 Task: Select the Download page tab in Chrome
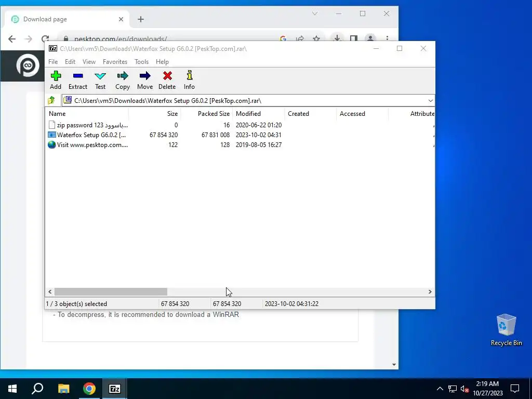coord(66,19)
